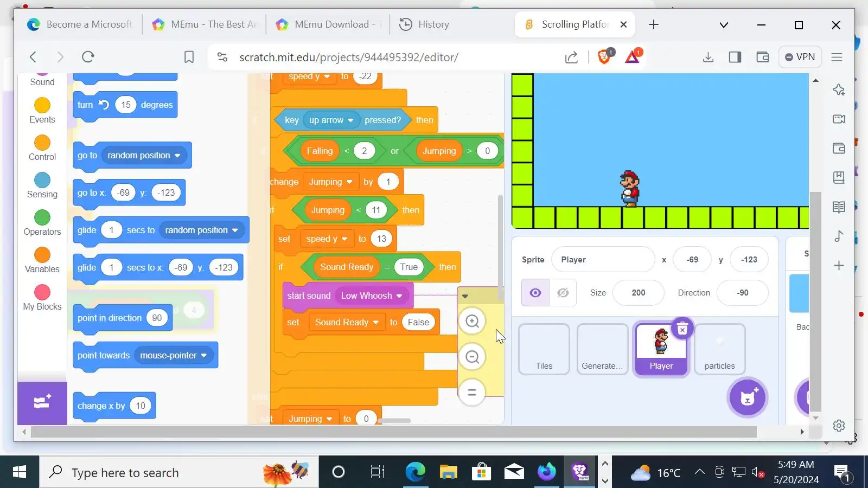Open a new browser tab
The height and width of the screenshot is (488, 868).
point(654,24)
